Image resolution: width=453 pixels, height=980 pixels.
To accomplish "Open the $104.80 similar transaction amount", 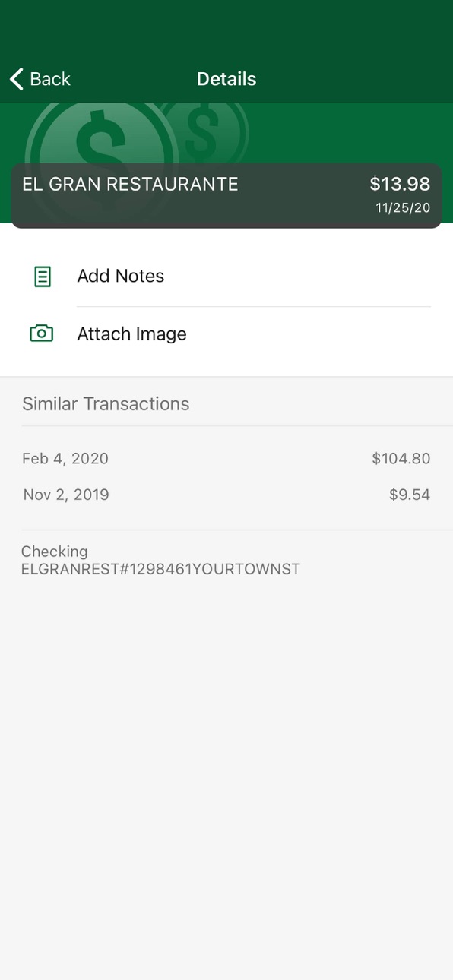I will click(401, 459).
